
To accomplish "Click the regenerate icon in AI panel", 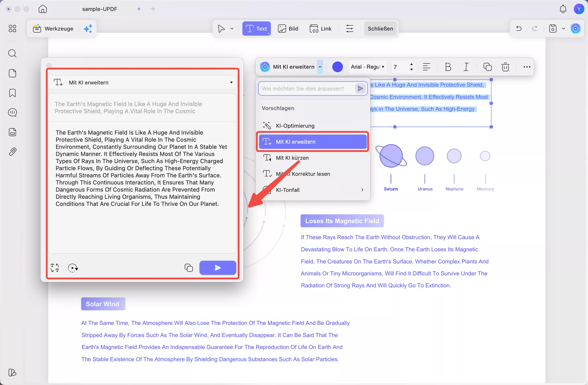I will point(73,268).
